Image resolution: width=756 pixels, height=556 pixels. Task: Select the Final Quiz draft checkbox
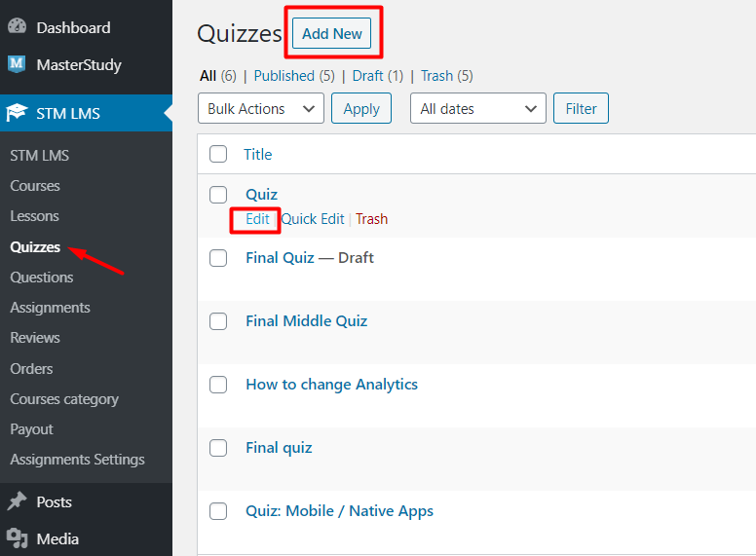[x=218, y=258]
